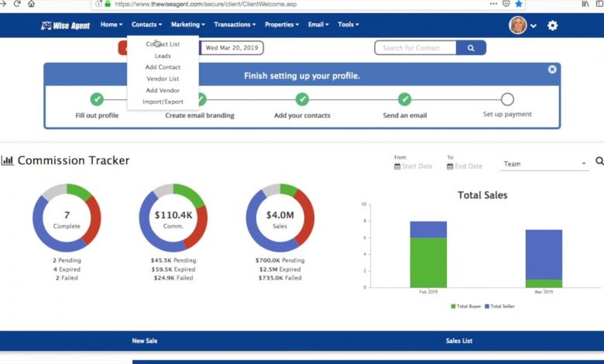Viewport: 604px width, 364px height.
Task: Click the Fill out profile label
Action: [x=97, y=115]
